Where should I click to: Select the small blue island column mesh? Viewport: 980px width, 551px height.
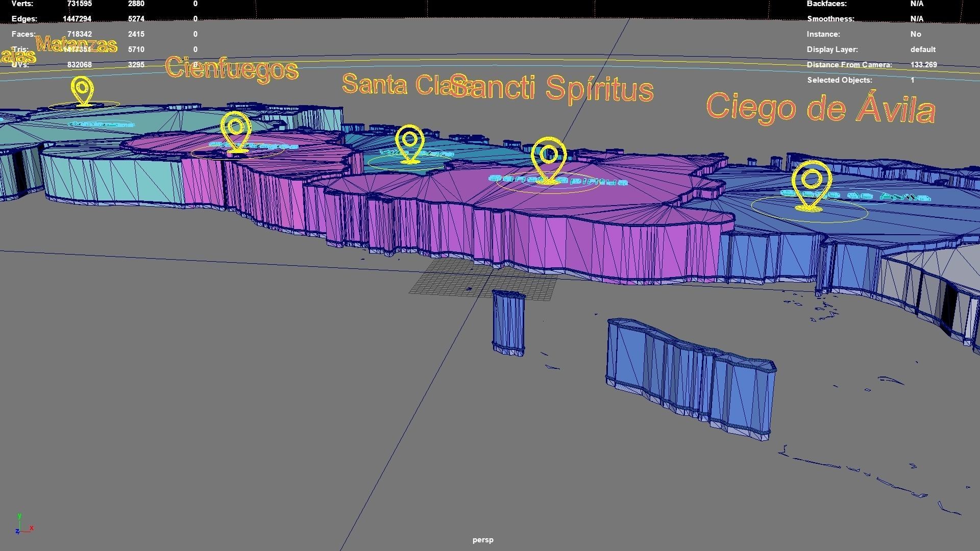508,322
